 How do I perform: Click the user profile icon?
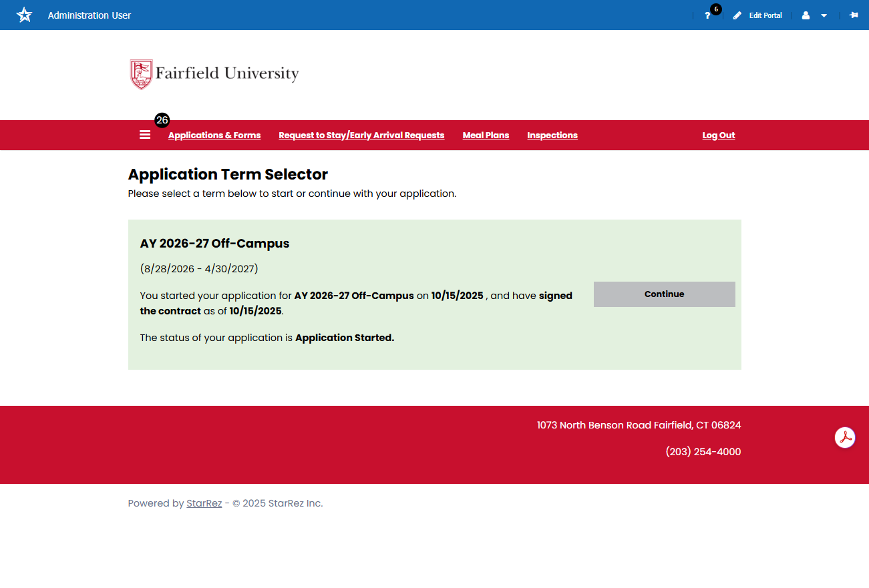806,15
